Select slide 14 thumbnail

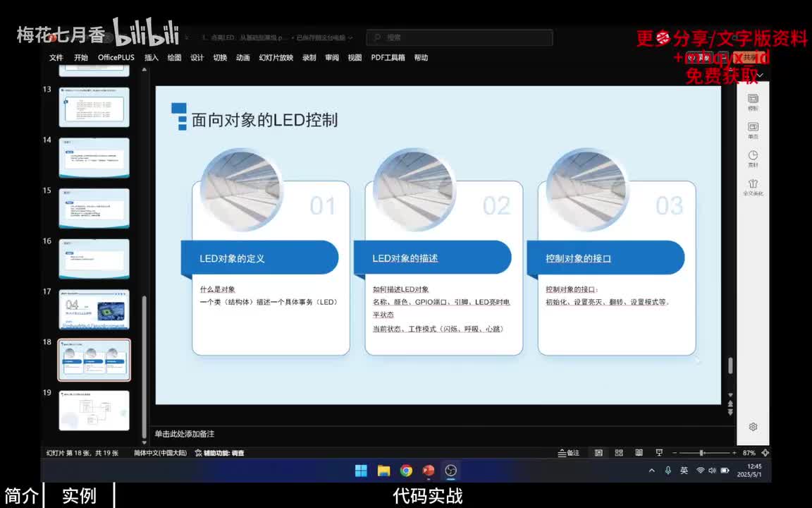(94, 157)
